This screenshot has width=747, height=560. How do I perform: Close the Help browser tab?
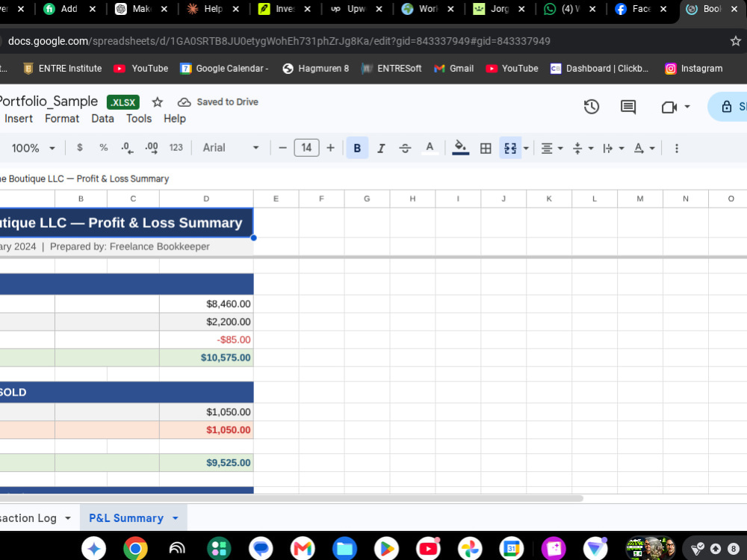[235, 9]
